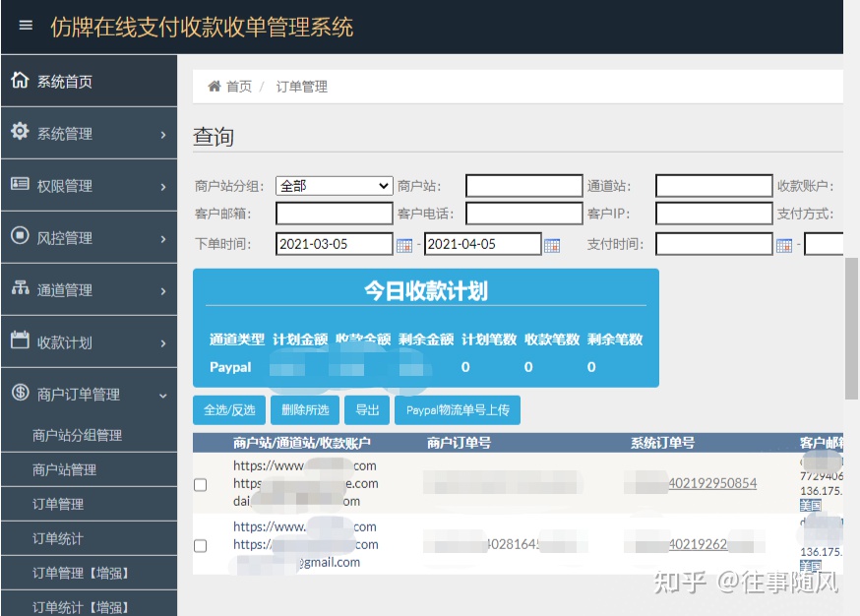This screenshot has height=616, width=860.
Task: Expand the 收款计划 chevron
Action: coord(163,342)
